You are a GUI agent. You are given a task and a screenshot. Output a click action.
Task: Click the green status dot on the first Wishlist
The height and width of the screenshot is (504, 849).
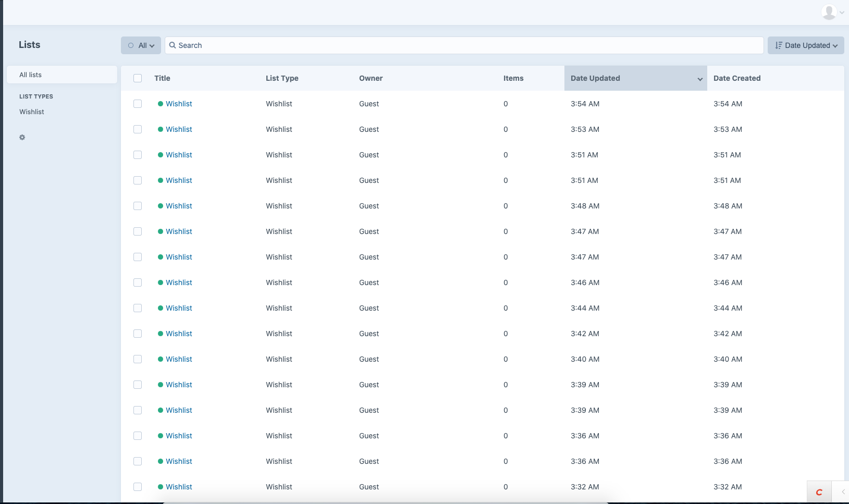click(x=160, y=104)
